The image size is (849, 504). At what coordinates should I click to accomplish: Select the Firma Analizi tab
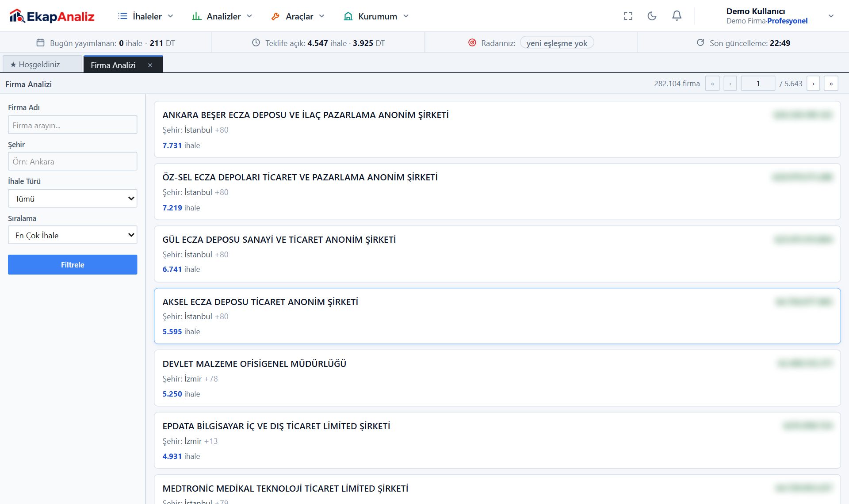pos(113,65)
